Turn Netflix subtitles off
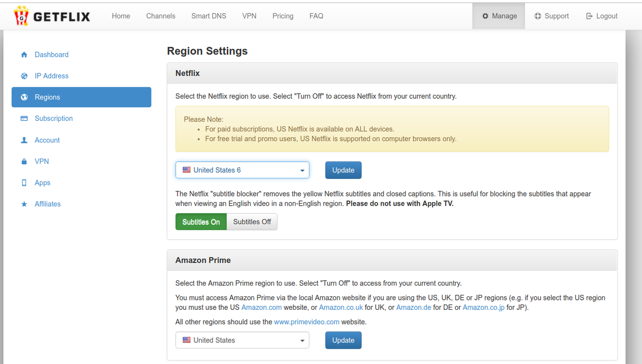Viewport: 642px width, 364px height. (252, 222)
